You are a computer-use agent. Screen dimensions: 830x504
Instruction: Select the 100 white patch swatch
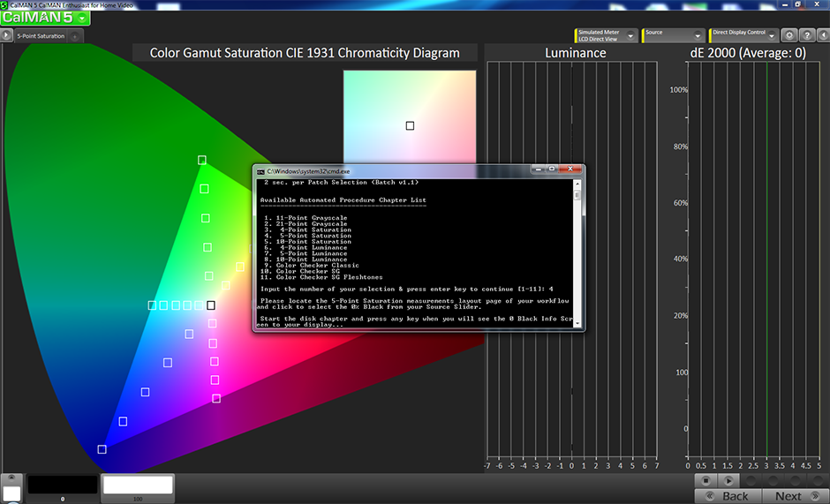click(x=138, y=488)
